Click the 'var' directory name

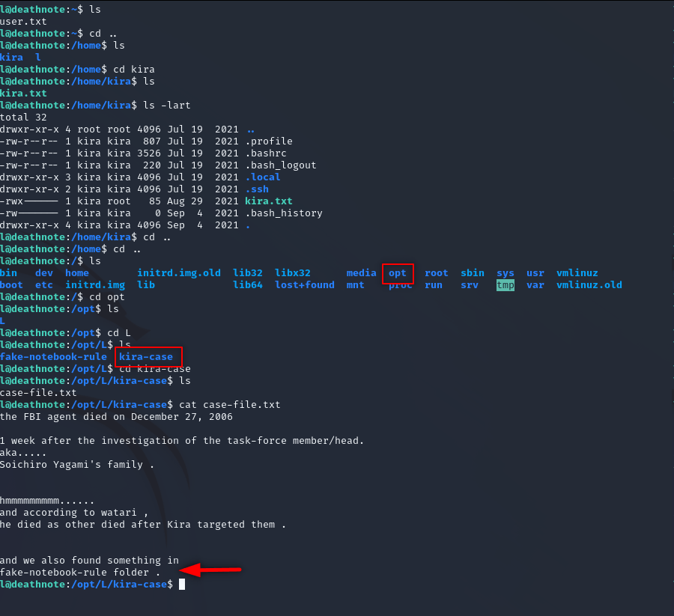(535, 285)
